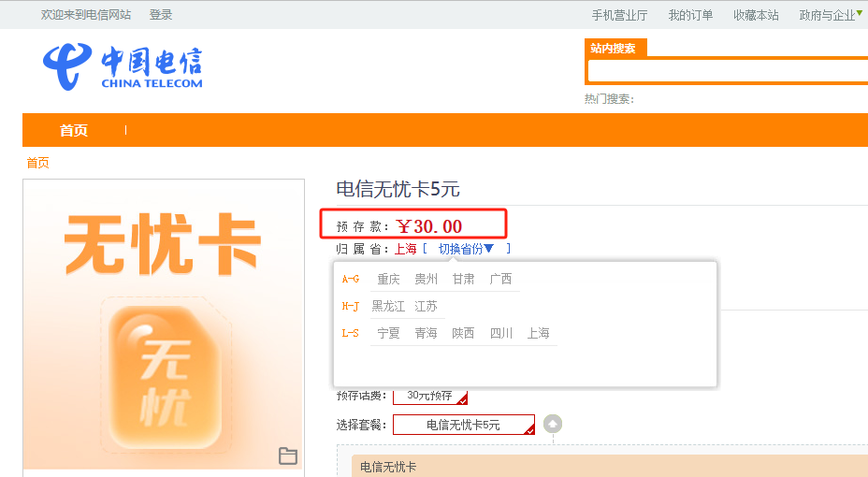Click the 无忧卡 product image

(x=164, y=325)
